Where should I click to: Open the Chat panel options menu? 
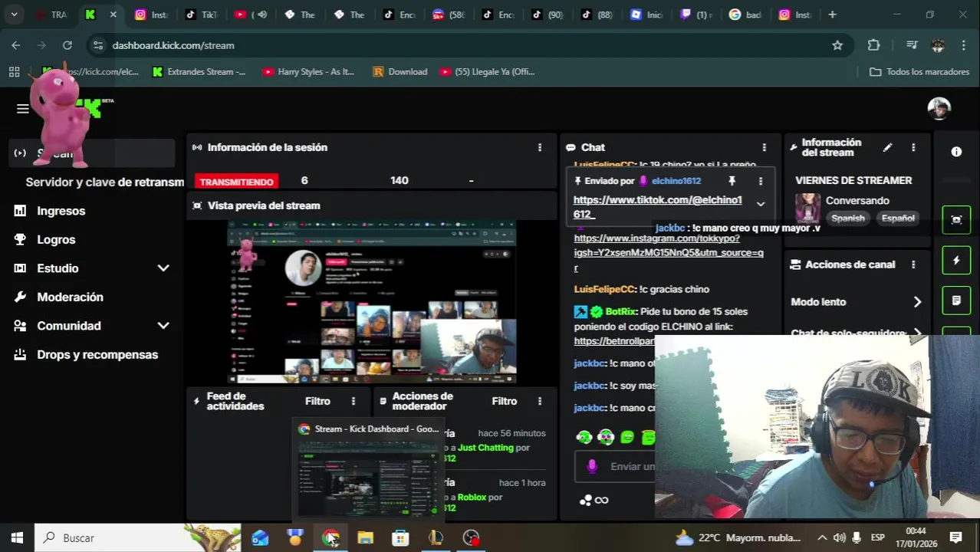point(764,147)
